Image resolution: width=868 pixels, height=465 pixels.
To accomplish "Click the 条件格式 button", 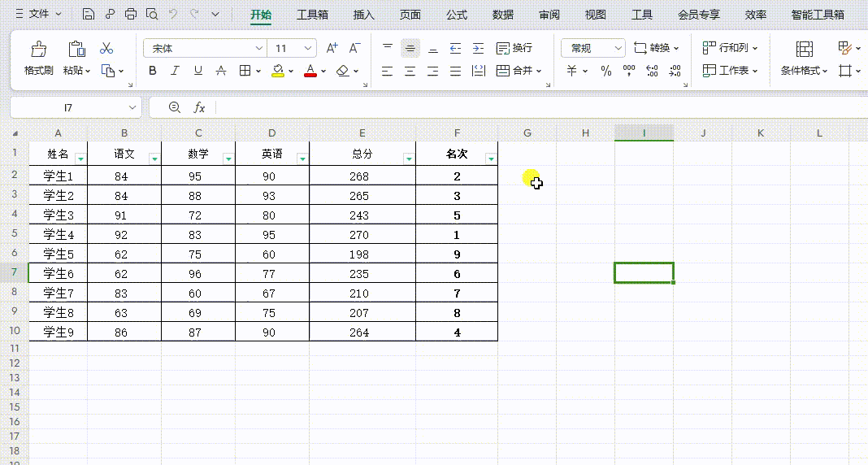I will click(x=804, y=71).
